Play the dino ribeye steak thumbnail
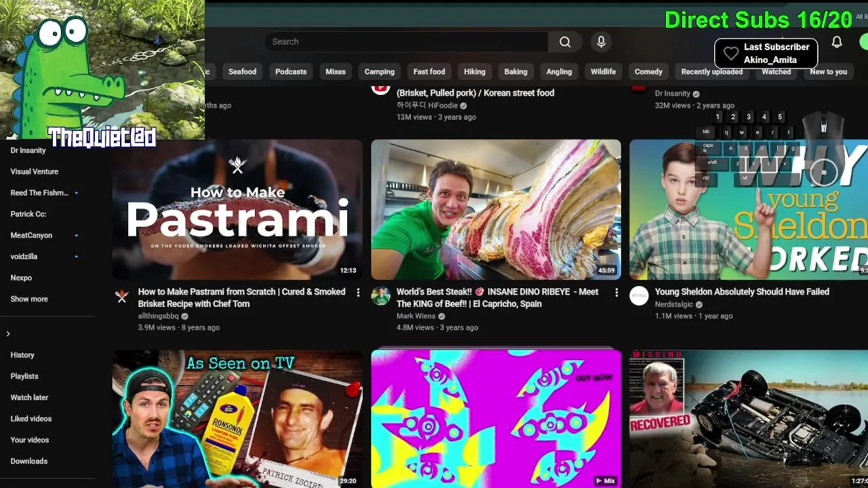Viewport: 868px width, 488px height. [x=496, y=209]
